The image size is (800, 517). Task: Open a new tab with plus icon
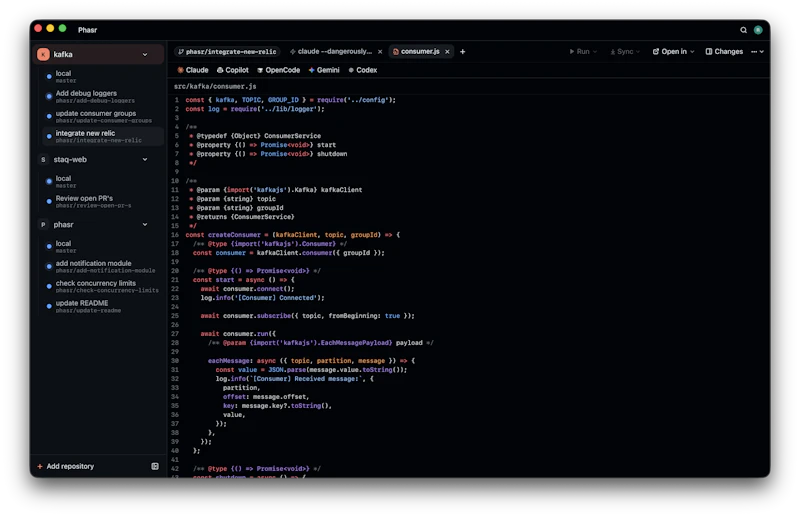[462, 52]
